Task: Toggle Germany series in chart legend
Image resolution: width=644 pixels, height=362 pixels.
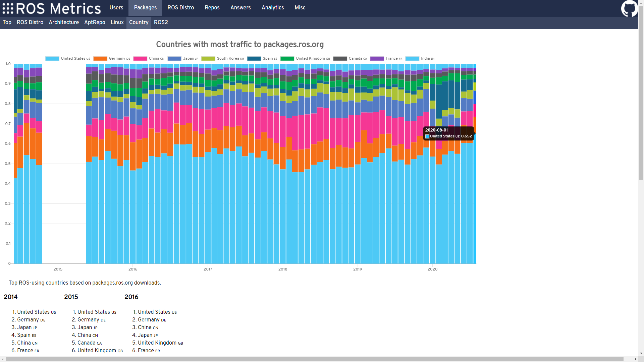Action: point(100,59)
